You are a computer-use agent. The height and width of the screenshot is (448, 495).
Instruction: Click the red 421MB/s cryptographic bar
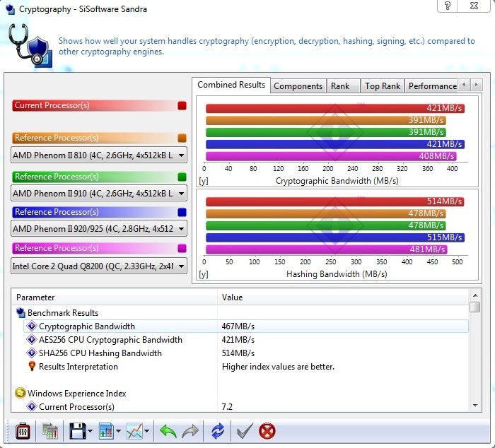click(x=335, y=108)
